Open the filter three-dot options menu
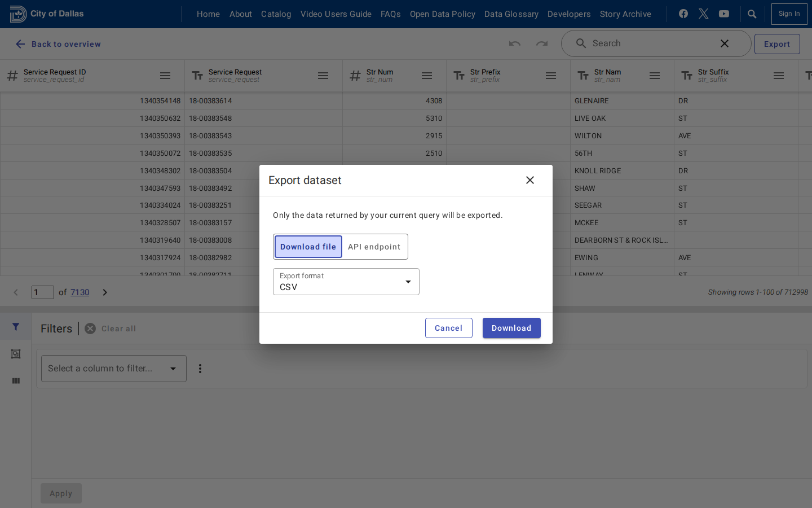Image resolution: width=812 pixels, height=508 pixels. coord(200,369)
